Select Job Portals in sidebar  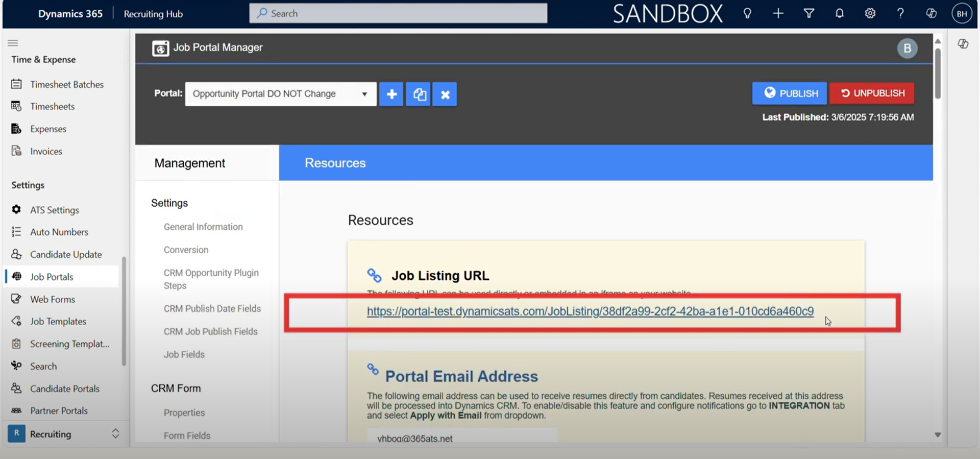61,277
